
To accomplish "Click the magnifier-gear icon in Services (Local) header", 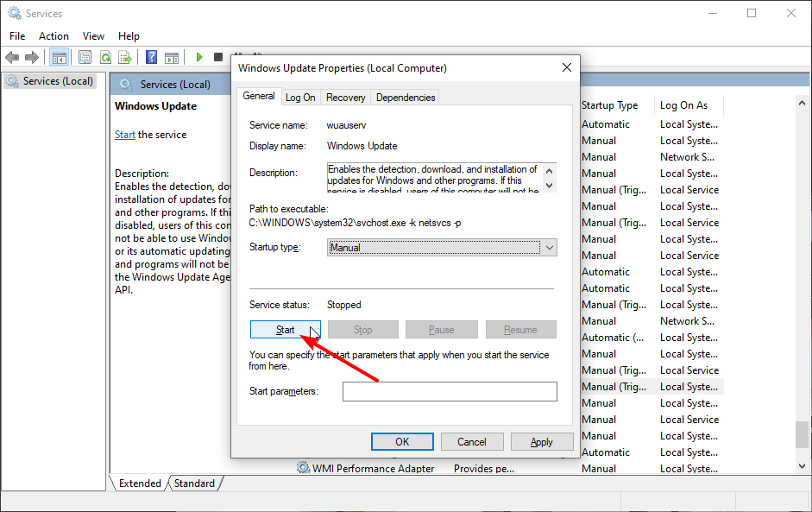I will [x=126, y=85].
